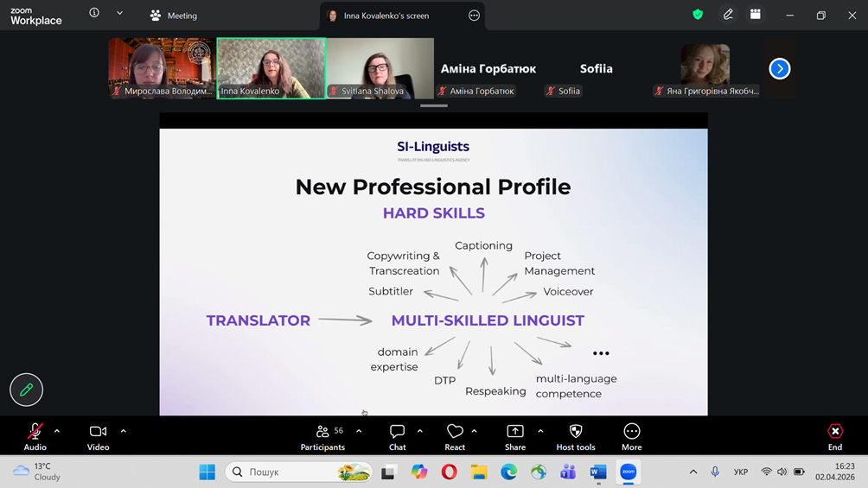Viewport: 868px width, 488px height.
Task: Open meeting info circle icon
Action: (x=94, y=13)
